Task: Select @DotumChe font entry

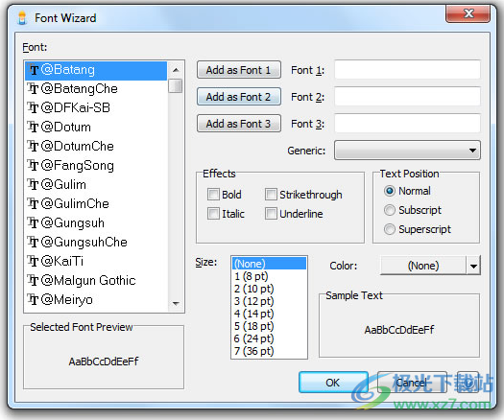Action: [96, 147]
